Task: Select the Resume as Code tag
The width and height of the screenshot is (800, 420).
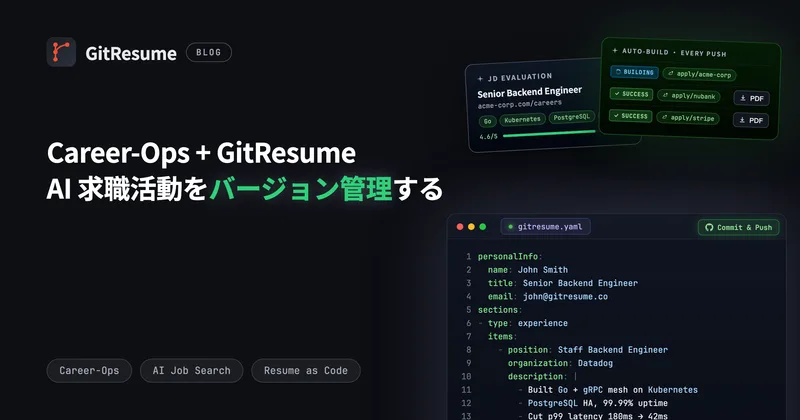Action: coord(306,370)
